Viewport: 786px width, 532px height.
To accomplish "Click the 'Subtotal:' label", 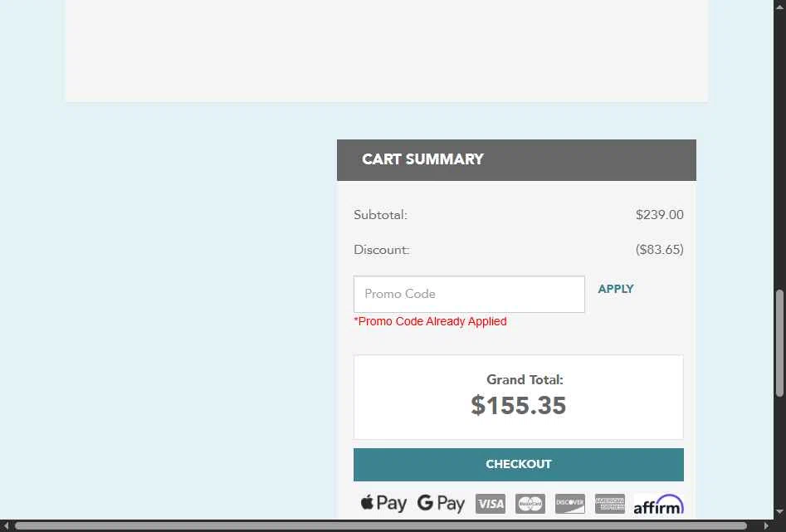I will point(380,215).
